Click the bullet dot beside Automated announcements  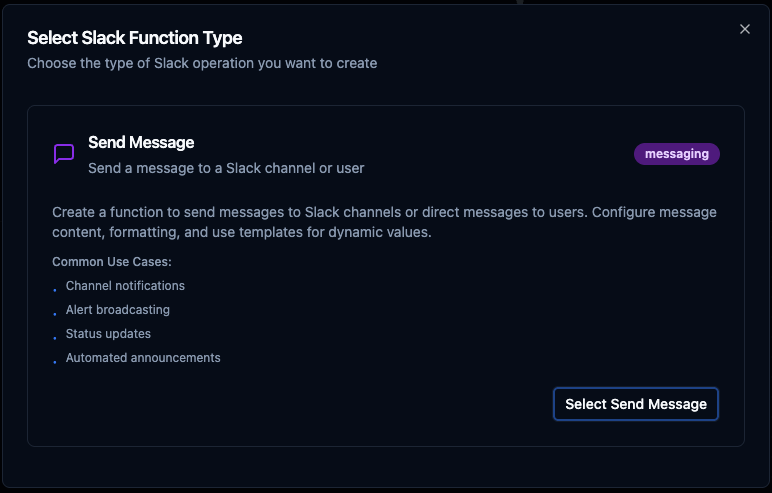tap(55, 361)
